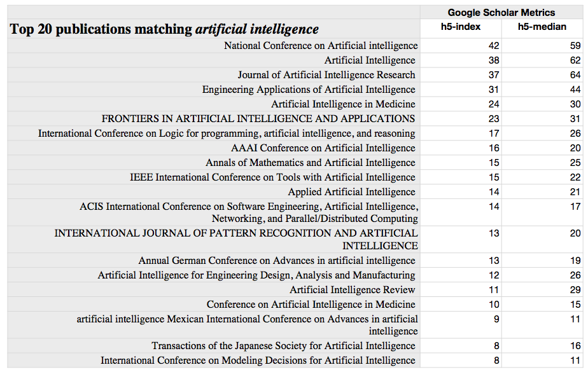Image resolution: width=588 pixels, height=372 pixels.
Task: Click Transactions of the Japanese Society entry
Action: (x=283, y=346)
